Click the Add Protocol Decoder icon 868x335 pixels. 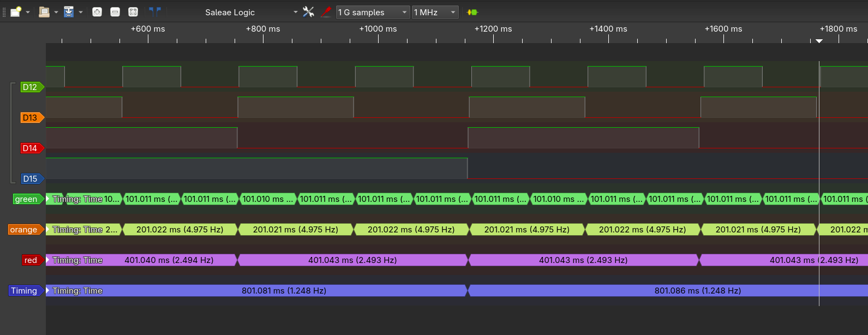(472, 12)
